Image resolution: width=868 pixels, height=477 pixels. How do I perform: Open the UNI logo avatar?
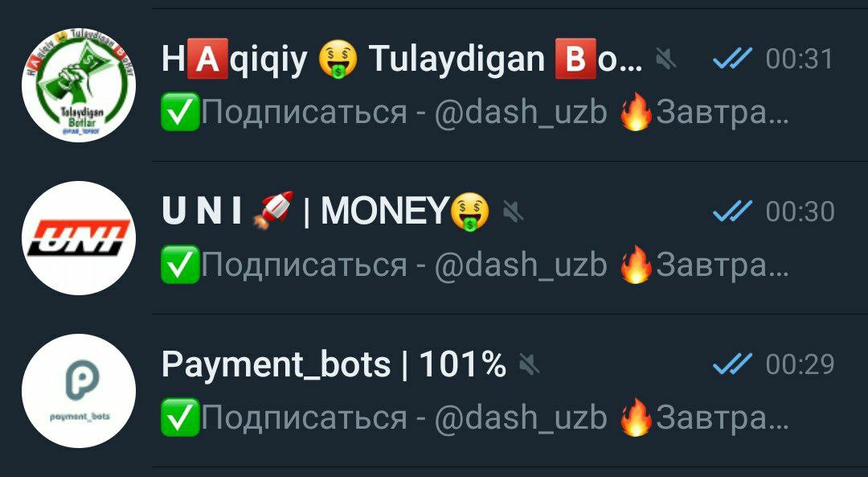pyautogui.click(x=79, y=238)
